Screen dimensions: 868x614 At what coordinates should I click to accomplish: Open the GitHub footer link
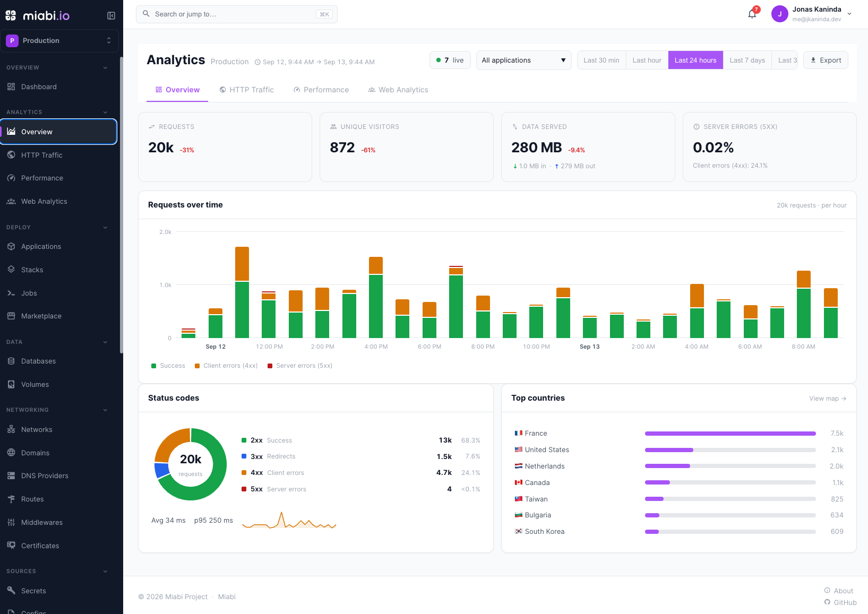pyautogui.click(x=840, y=602)
